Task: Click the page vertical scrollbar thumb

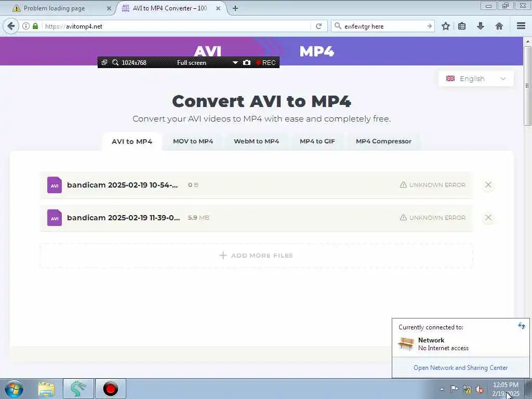Action: pyautogui.click(x=527, y=86)
